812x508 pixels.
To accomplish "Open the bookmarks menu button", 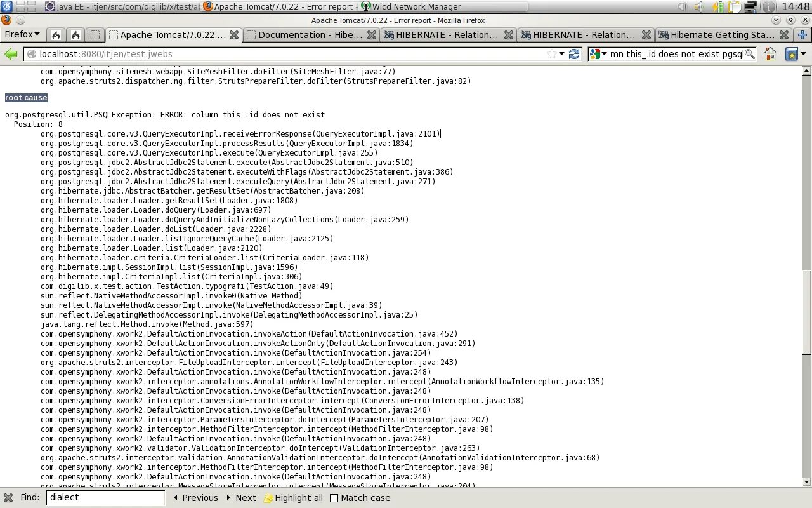I will 795,54.
